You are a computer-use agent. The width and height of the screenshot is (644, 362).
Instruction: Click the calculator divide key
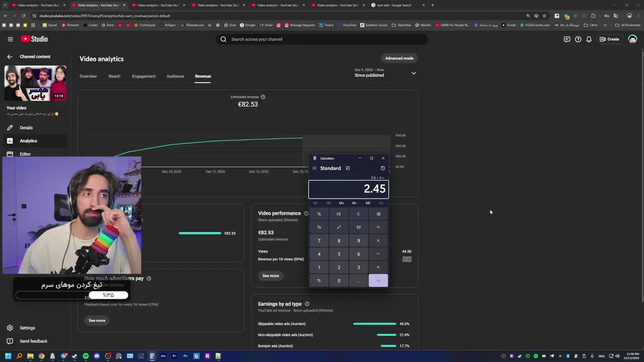point(378,227)
